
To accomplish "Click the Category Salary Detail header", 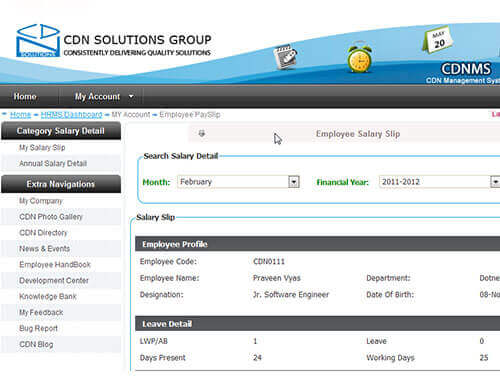I will [61, 131].
